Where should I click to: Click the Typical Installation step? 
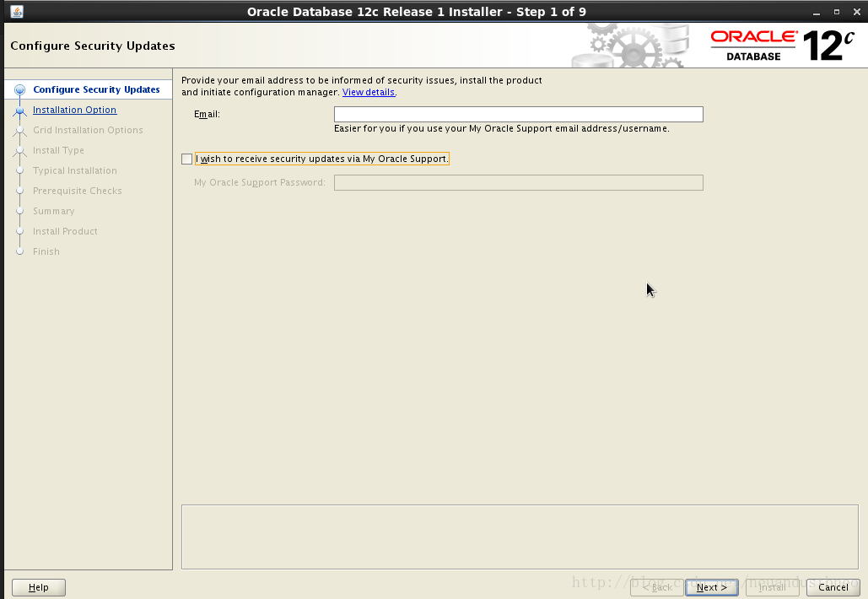pyautogui.click(x=75, y=170)
